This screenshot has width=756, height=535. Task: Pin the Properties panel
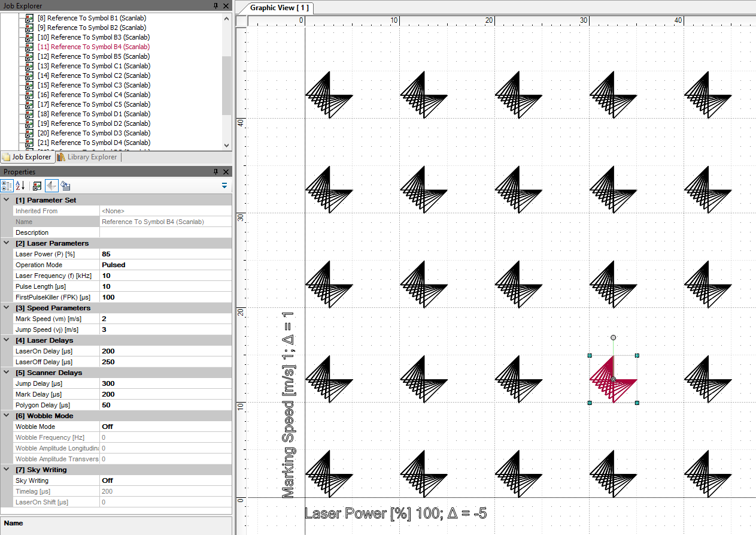click(216, 172)
